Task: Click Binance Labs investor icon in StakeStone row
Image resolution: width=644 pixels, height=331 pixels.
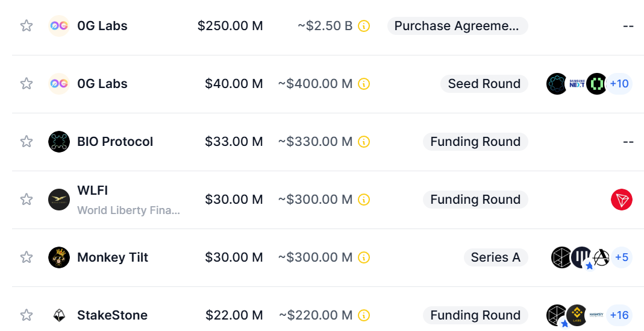Action: point(577,315)
